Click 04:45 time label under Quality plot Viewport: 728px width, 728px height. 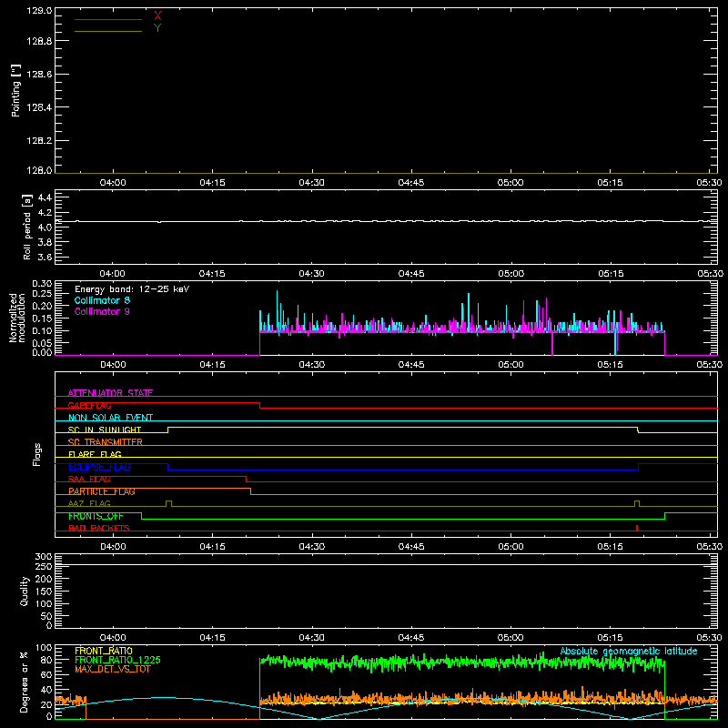tap(411, 638)
